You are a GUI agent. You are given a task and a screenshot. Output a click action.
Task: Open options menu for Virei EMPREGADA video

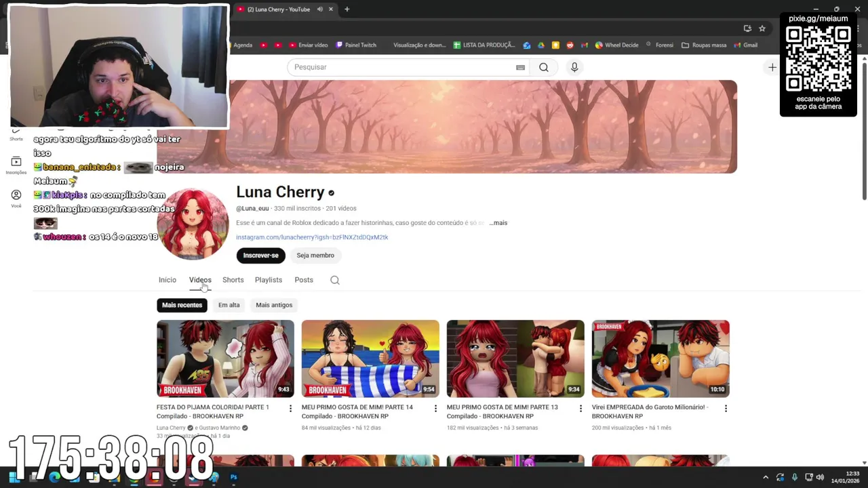click(726, 408)
